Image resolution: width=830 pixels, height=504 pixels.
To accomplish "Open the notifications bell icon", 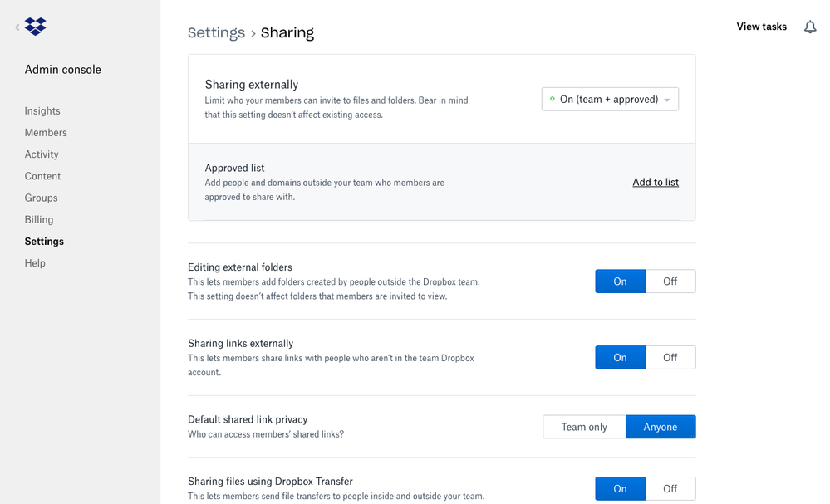I will tap(810, 27).
